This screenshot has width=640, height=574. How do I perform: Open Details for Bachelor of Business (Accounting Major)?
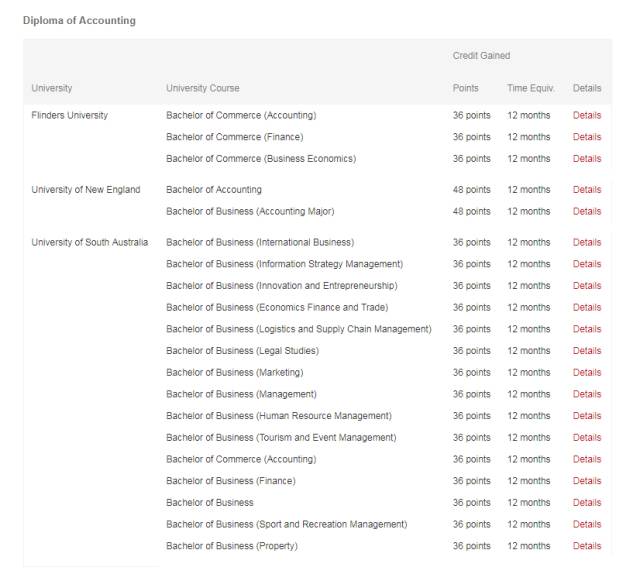pos(587,211)
